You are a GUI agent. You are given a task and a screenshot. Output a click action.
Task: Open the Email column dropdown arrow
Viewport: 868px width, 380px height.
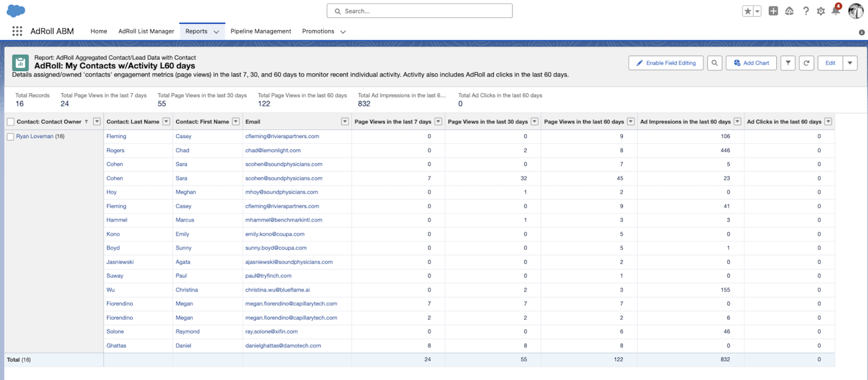(345, 122)
